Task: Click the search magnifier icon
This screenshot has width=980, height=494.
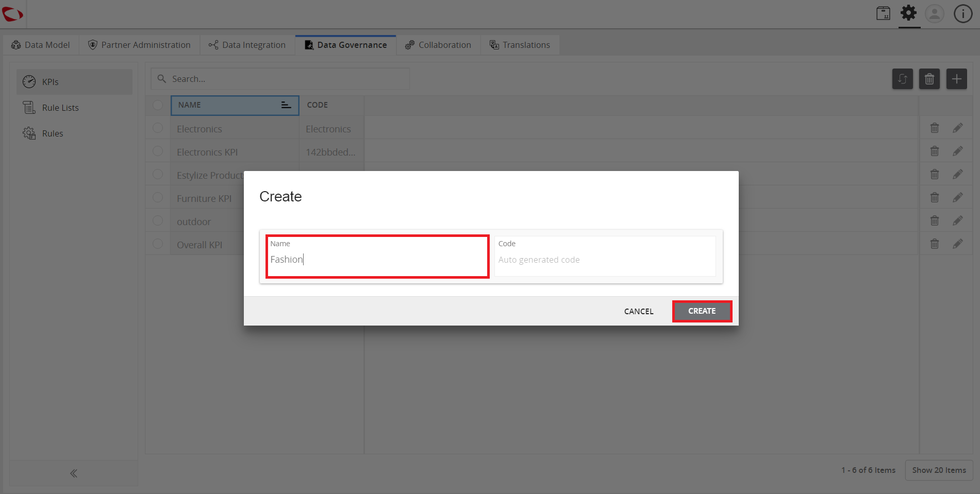Action: tap(162, 79)
